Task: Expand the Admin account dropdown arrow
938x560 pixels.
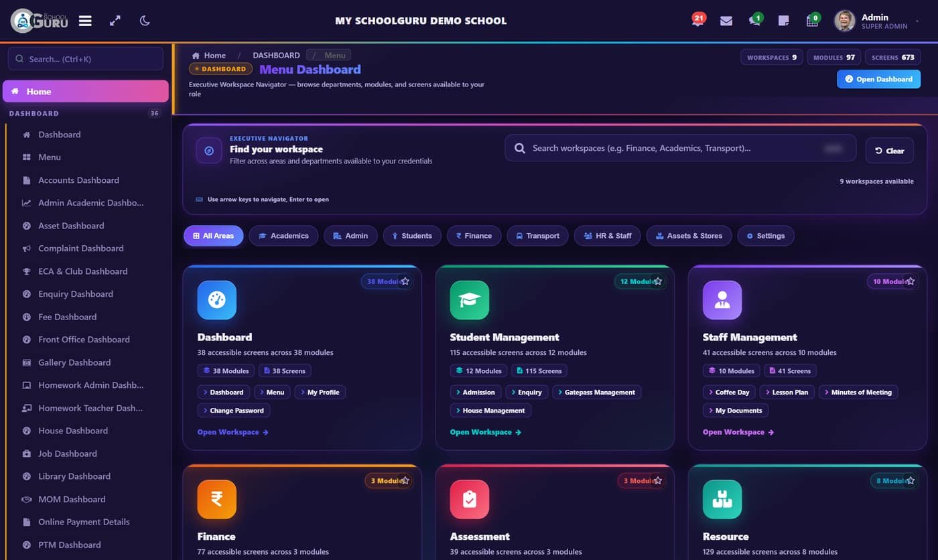Action: (x=917, y=21)
